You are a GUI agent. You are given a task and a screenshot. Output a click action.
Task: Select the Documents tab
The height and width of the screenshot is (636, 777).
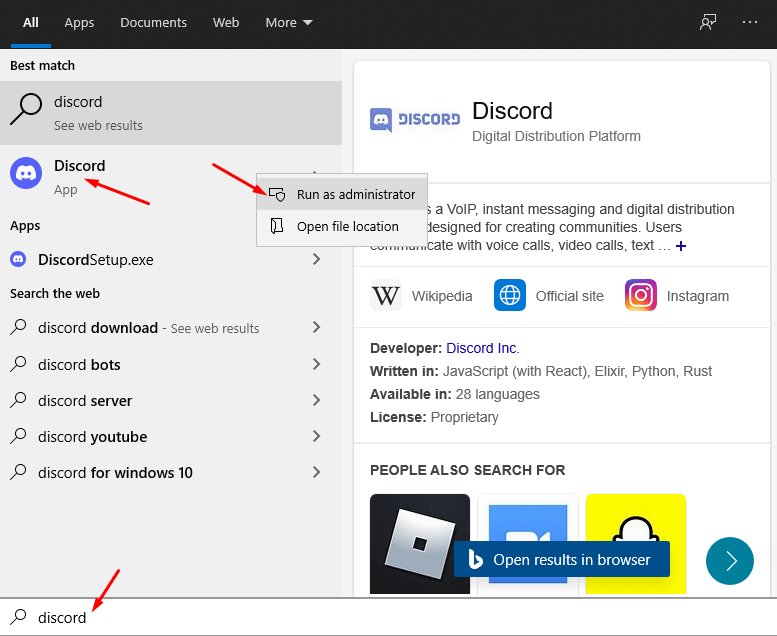click(x=153, y=23)
